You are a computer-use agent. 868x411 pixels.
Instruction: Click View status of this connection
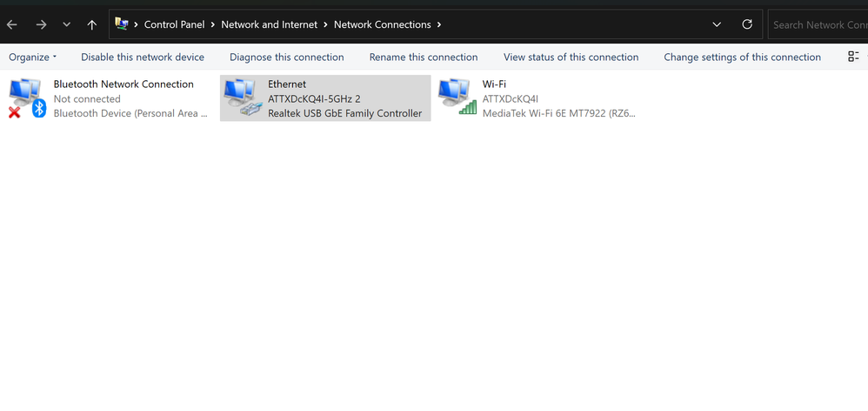tap(571, 57)
